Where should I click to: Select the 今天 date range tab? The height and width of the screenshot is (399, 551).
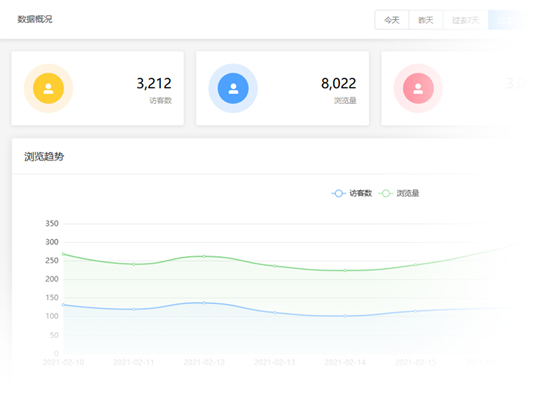click(391, 20)
